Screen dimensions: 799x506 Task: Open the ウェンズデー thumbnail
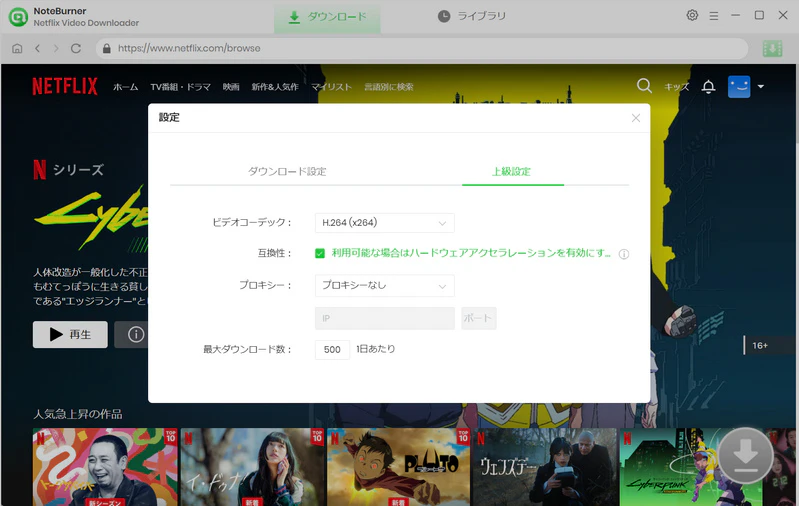pyautogui.click(x=544, y=467)
